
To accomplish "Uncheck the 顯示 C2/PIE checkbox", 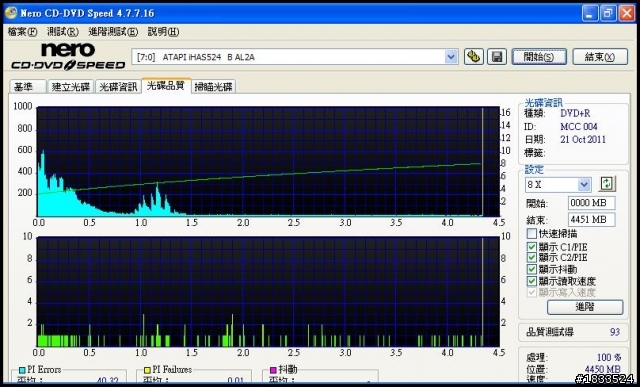I will [x=531, y=258].
